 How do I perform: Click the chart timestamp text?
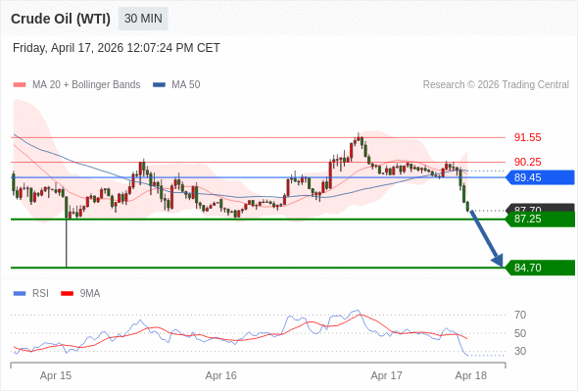pos(117,48)
